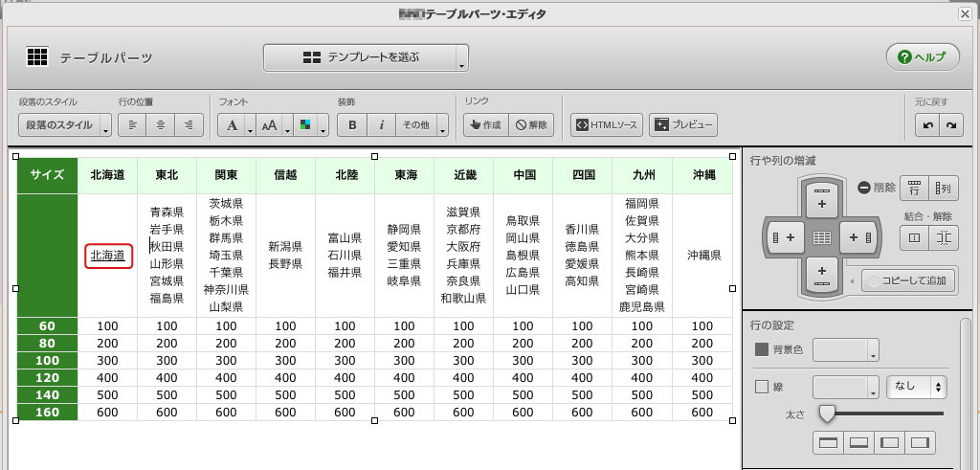980x470 pixels.
Task: Toggle the 背景色 checkbox
Action: coord(761,349)
